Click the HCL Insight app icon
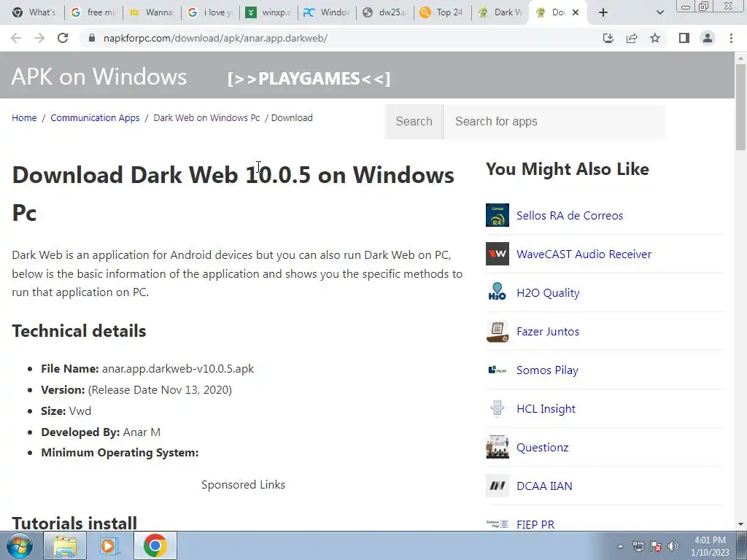Viewport: 747px width, 560px height. click(x=498, y=408)
